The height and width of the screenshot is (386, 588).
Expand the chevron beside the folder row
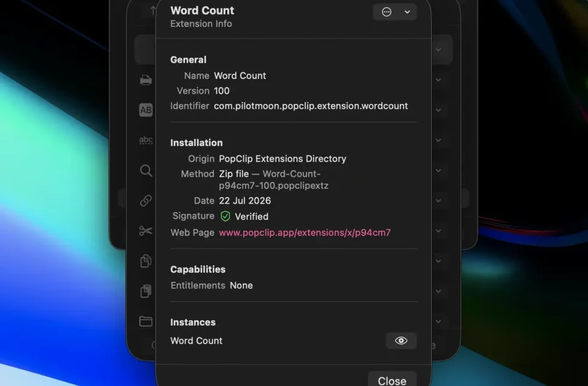click(x=438, y=321)
